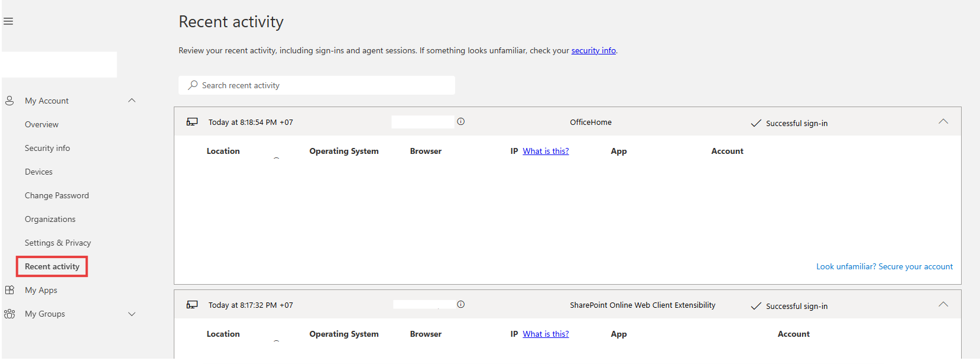
Task: Open My Apps in sidebar
Action: tap(41, 290)
